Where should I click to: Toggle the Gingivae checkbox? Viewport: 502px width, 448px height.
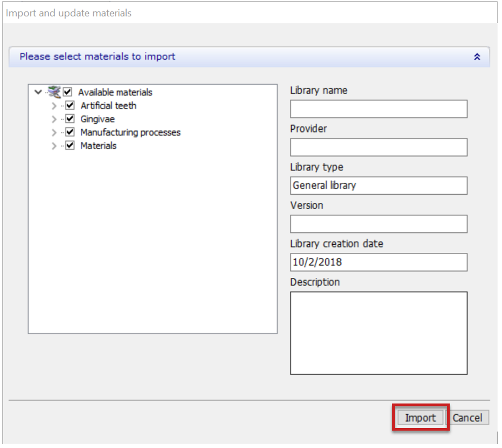pos(70,119)
